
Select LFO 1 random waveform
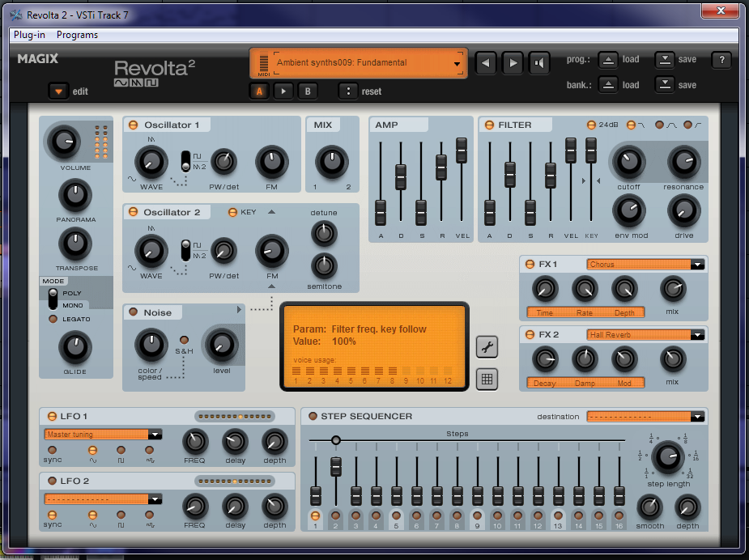pyautogui.click(x=149, y=450)
